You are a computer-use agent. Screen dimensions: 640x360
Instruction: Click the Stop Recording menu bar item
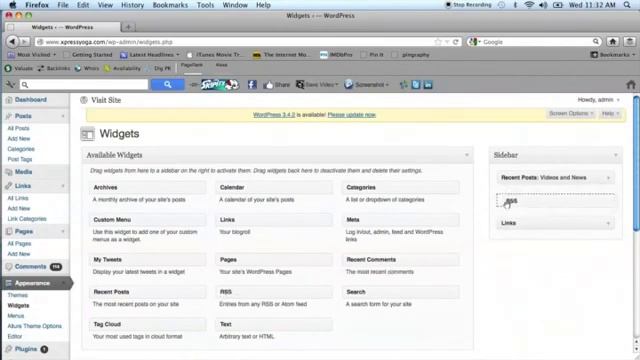click(x=468, y=5)
